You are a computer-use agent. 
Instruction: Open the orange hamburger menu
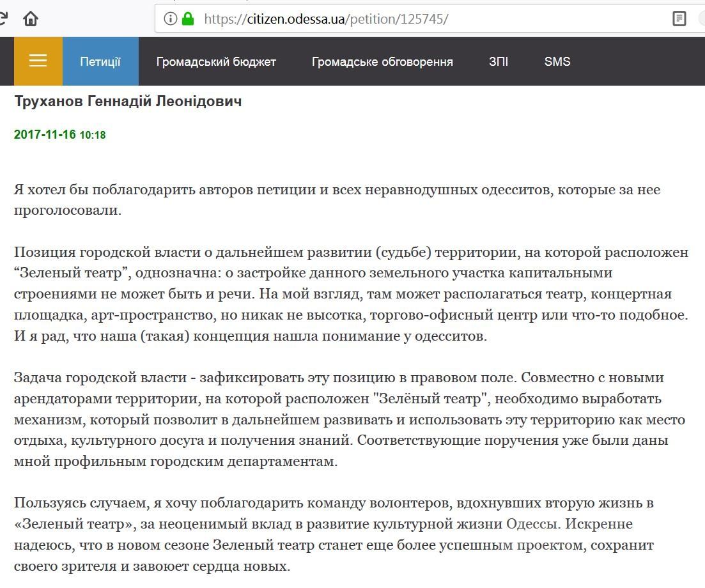pos(38,61)
